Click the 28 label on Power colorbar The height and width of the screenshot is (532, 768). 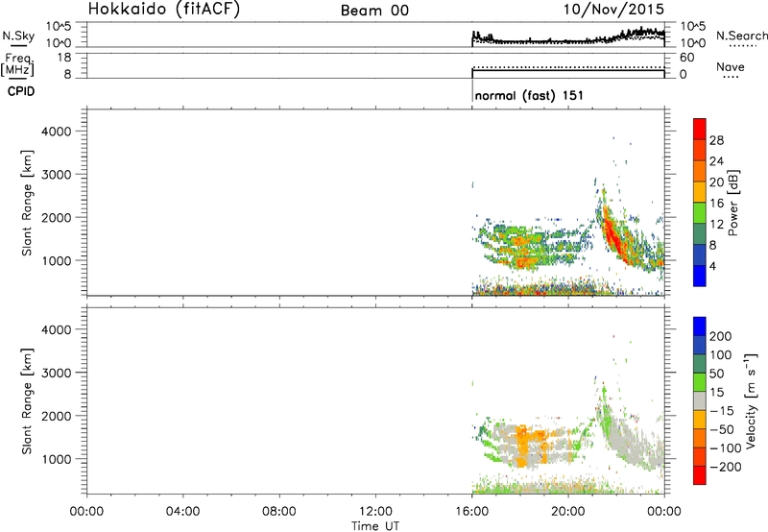tap(716, 140)
